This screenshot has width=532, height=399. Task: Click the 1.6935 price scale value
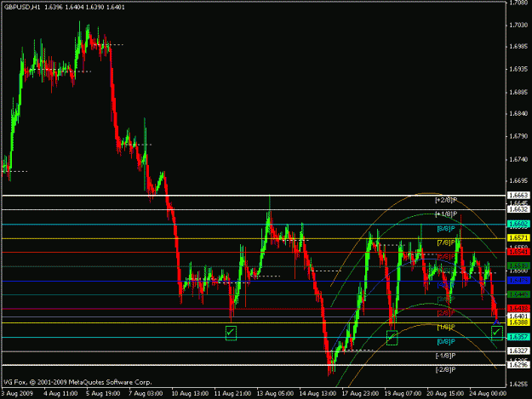(x=519, y=69)
